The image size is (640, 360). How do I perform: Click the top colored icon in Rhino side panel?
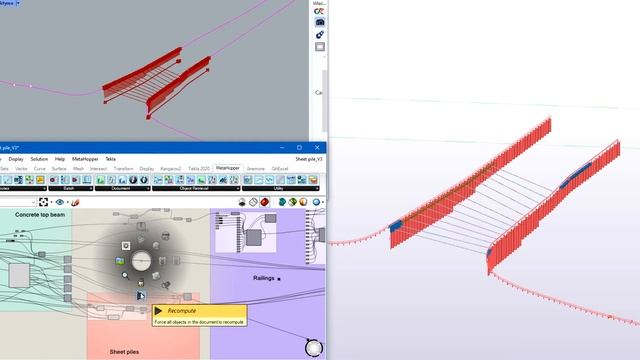point(319,11)
